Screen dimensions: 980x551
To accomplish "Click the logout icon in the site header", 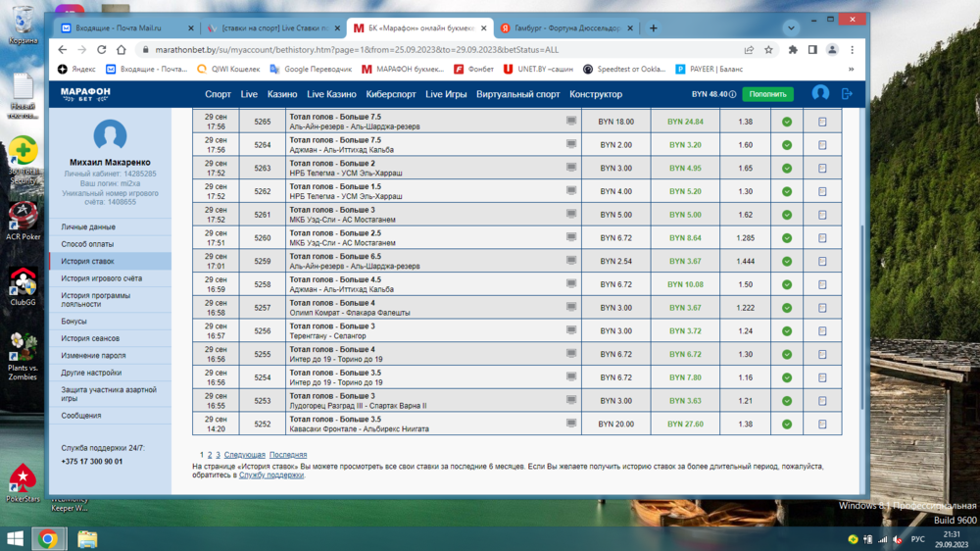I will pyautogui.click(x=848, y=93).
